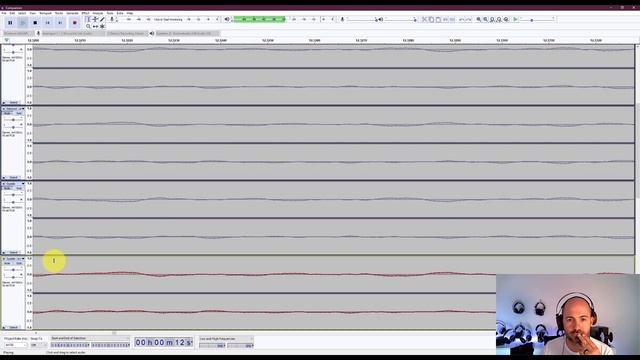This screenshot has width=640, height=360.
Task: Select the Time Shift tool
Action: pyautogui.click(x=95, y=26)
